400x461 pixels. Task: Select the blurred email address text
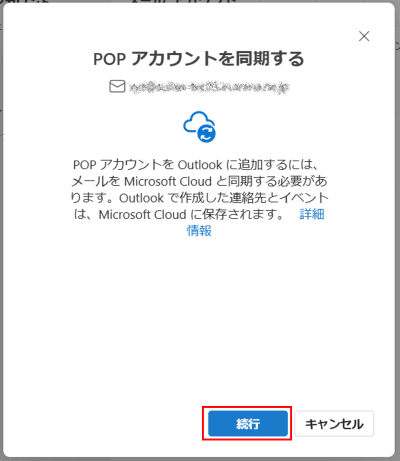[209, 87]
